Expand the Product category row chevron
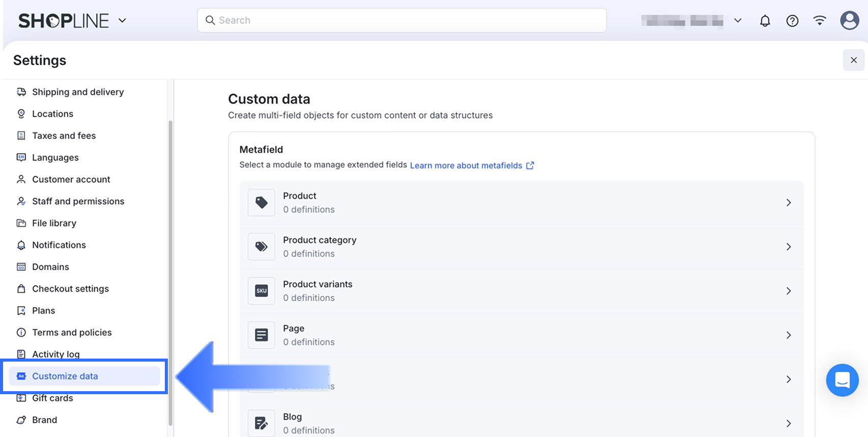The height and width of the screenshot is (437, 868). [x=789, y=247]
